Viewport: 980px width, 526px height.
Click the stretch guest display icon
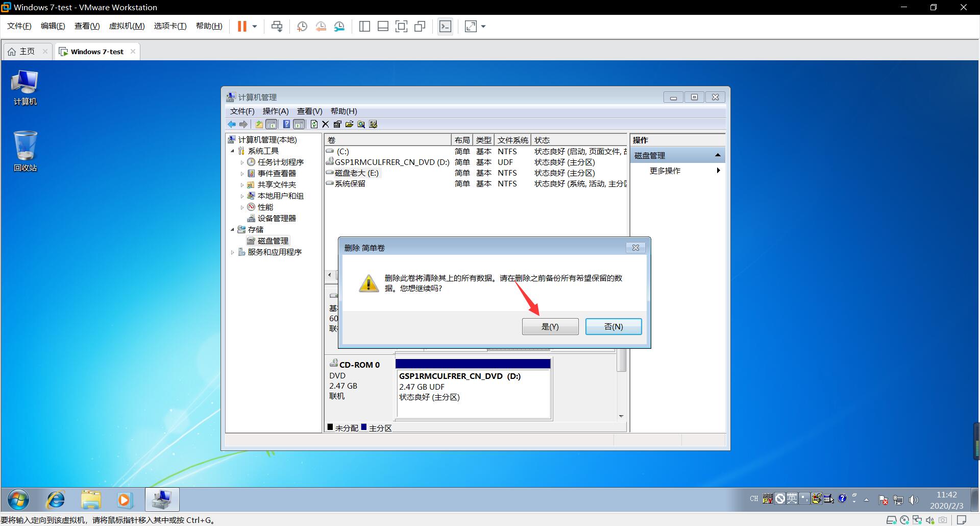(x=471, y=26)
